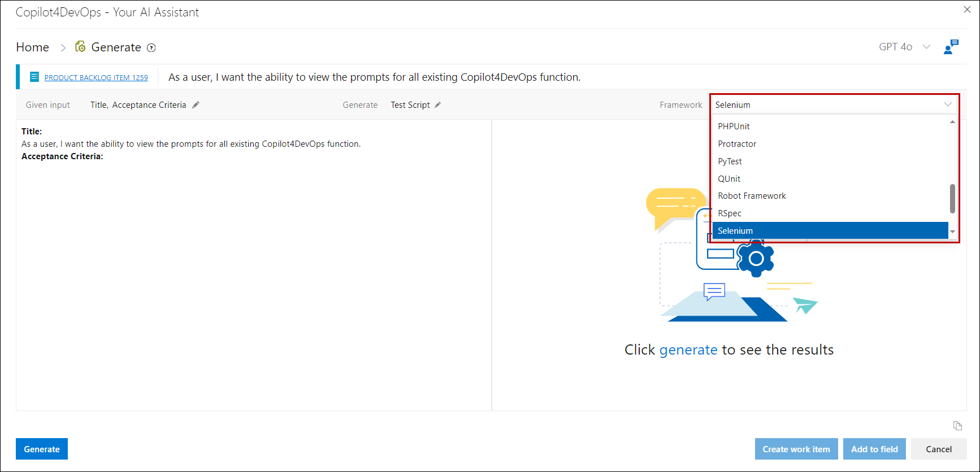Open Product Backlog Item 1259 link
The height and width of the screenshot is (472, 980).
tap(96, 78)
